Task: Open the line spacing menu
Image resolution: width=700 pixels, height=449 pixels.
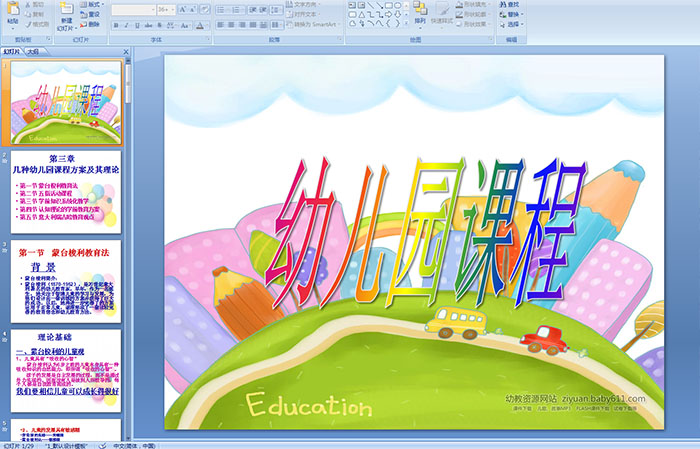Action: 276,9
